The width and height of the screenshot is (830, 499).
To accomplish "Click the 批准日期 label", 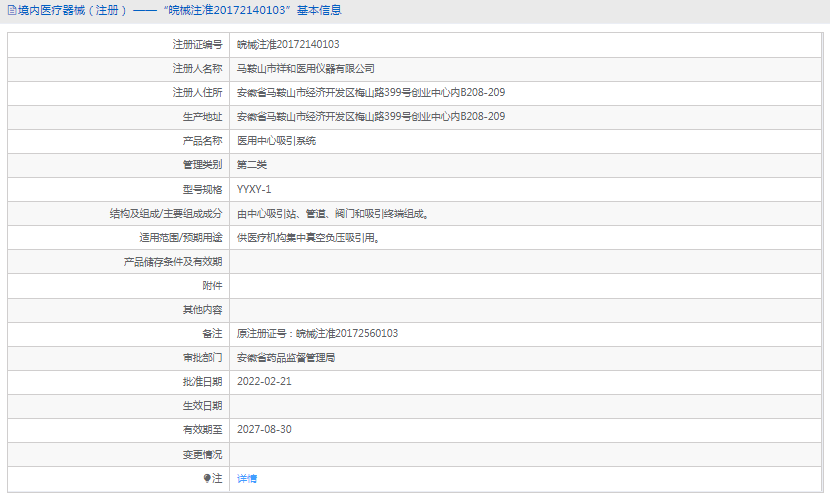I will (x=202, y=382).
